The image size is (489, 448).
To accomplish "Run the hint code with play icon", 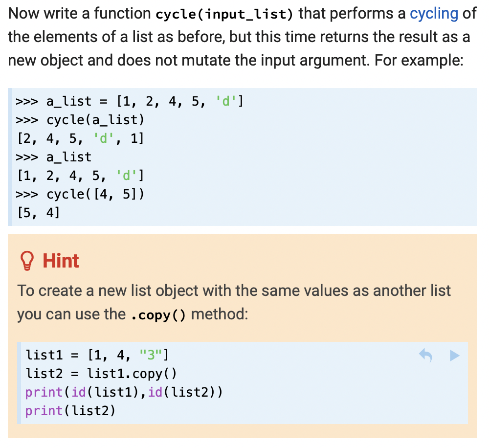I will (x=454, y=356).
